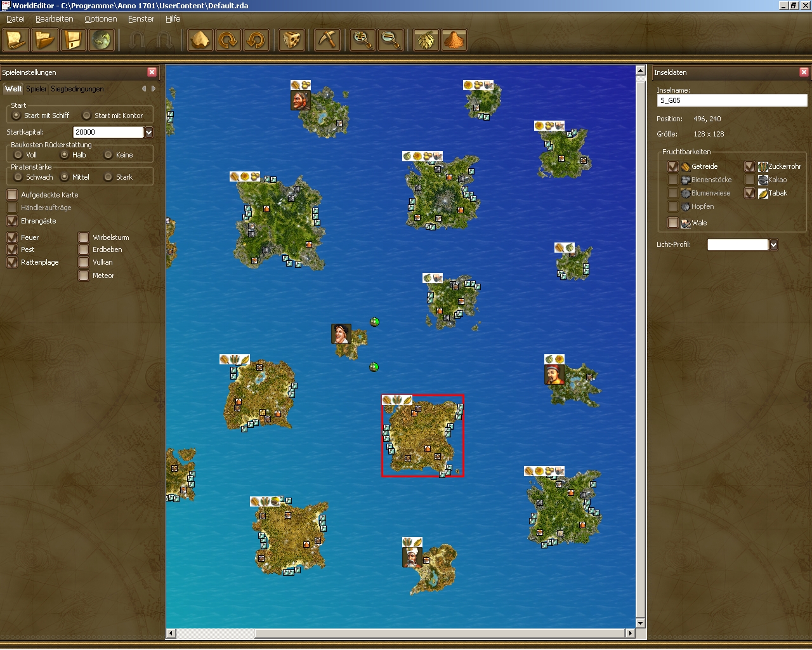The width and height of the screenshot is (812, 650).
Task: Zoom in with the plus magnifier
Action: 363,40
